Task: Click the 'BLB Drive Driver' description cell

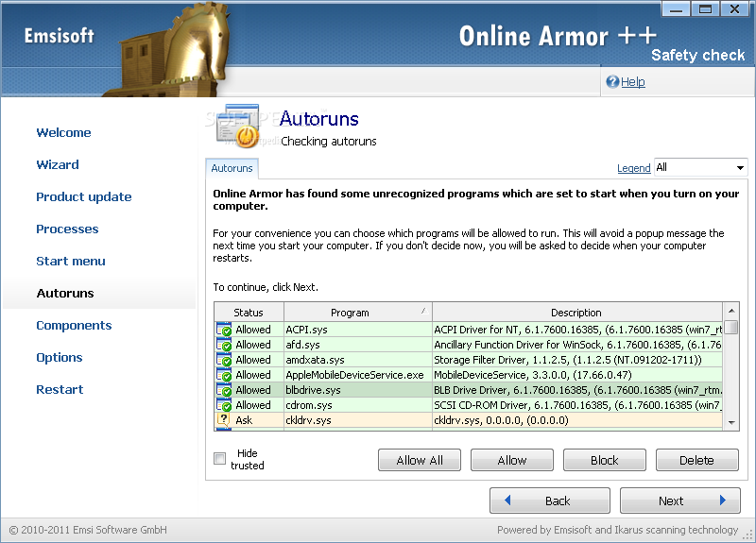Action: (x=577, y=390)
